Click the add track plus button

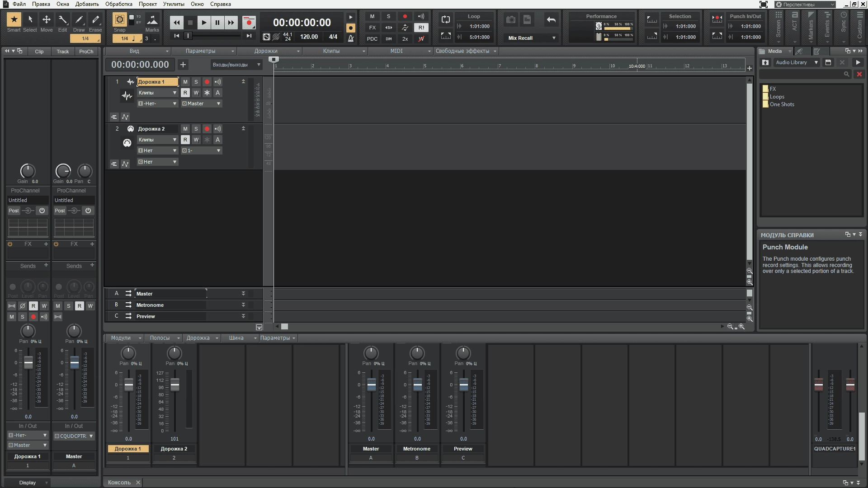(x=183, y=65)
